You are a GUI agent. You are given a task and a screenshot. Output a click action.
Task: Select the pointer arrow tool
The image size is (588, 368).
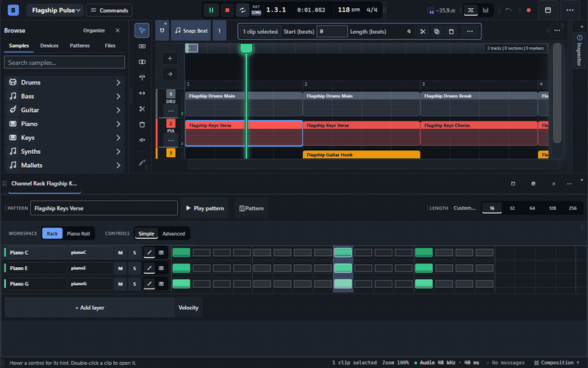tap(142, 30)
